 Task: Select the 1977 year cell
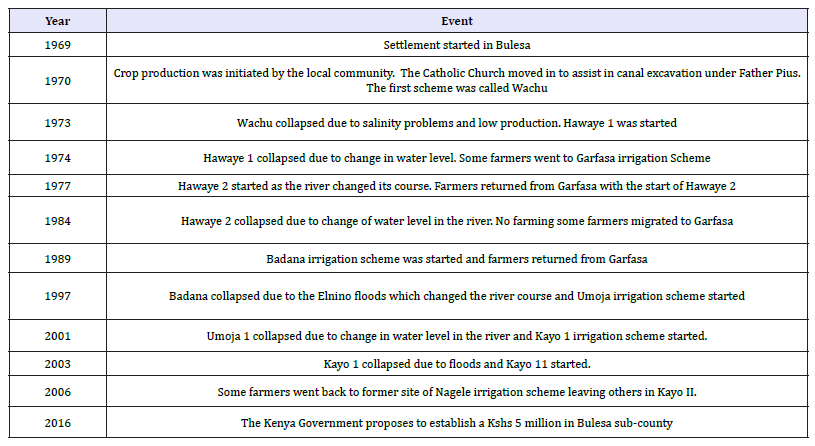click(x=57, y=185)
